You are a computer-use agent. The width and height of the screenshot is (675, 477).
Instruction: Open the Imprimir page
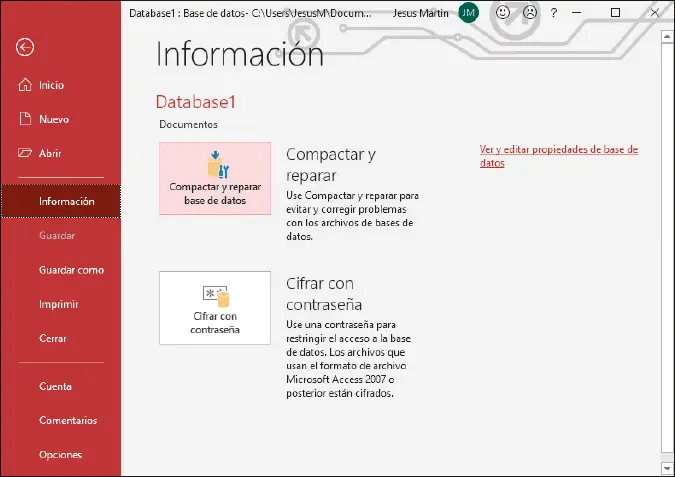coord(59,304)
